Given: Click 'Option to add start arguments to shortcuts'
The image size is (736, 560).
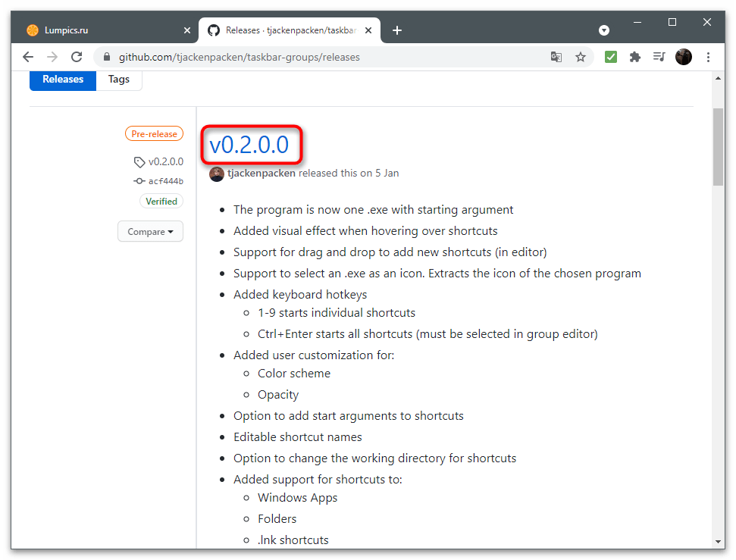Looking at the screenshot, I should pos(348,416).
